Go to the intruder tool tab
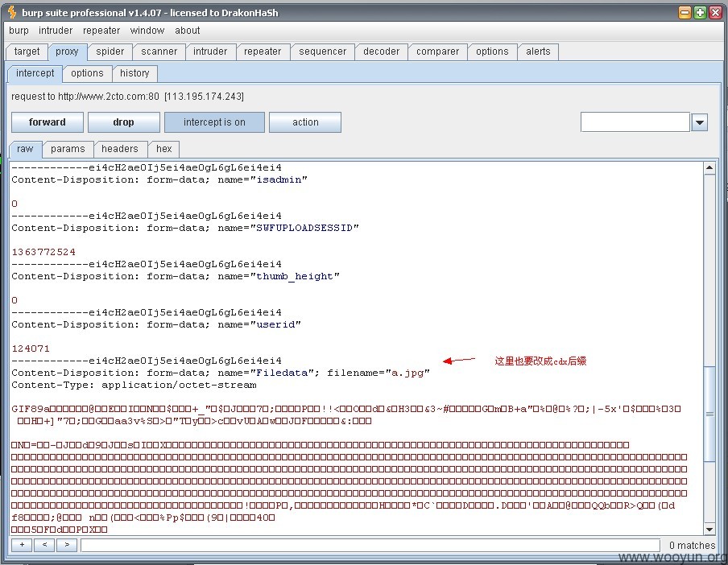Screen dimensions: 728x565 [210, 52]
